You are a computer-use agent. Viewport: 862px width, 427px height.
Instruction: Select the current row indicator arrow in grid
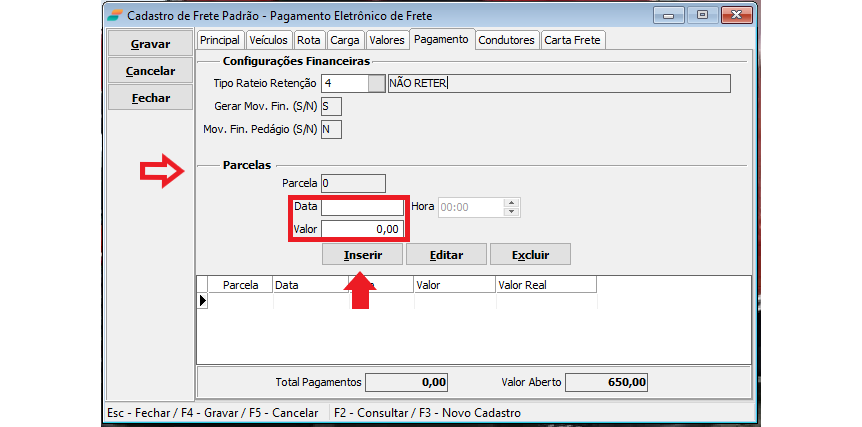(202, 300)
